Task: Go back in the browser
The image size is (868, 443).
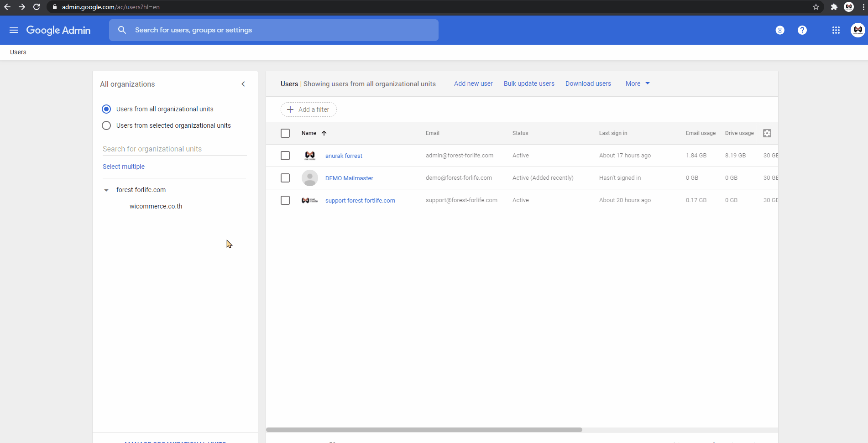Action: [x=7, y=7]
